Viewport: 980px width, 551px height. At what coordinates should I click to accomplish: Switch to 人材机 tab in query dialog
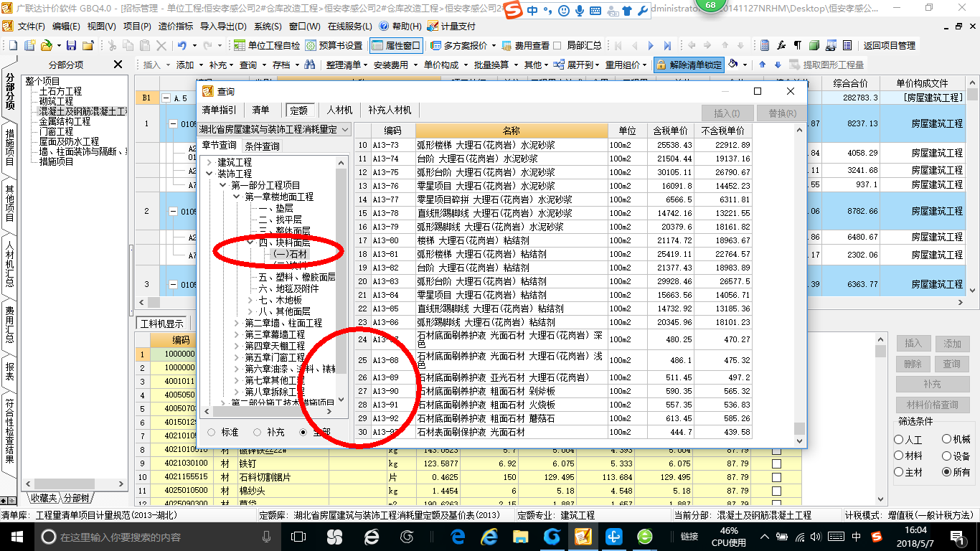click(x=339, y=110)
